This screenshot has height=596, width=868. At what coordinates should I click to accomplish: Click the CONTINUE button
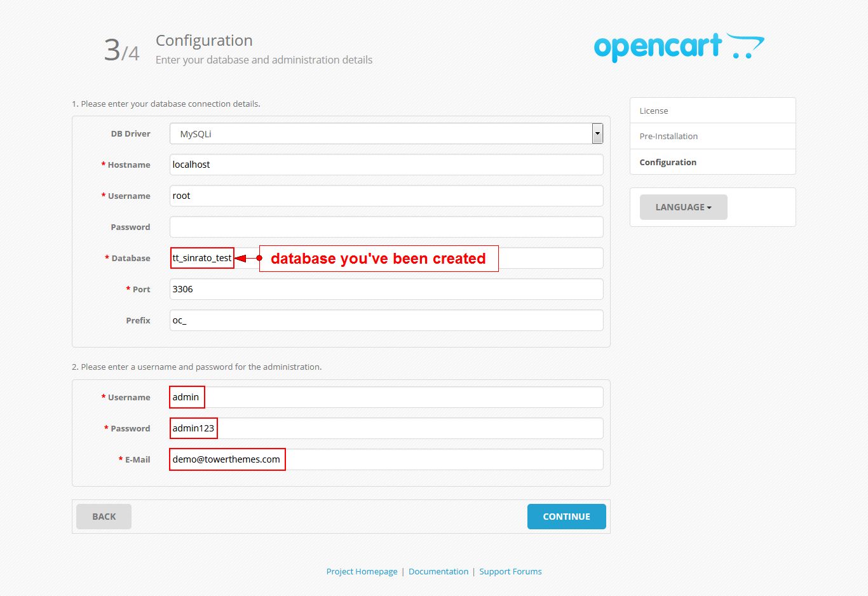click(566, 517)
